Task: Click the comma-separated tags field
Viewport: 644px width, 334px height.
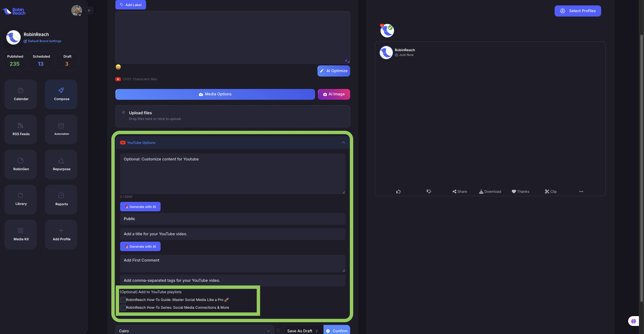Action: pos(232,280)
